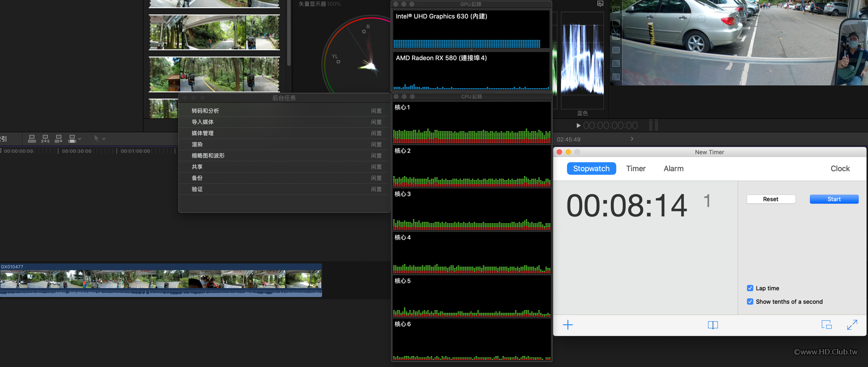Uncheck the Lap time checkbox
Screen dimensions: 868x367
click(750, 288)
